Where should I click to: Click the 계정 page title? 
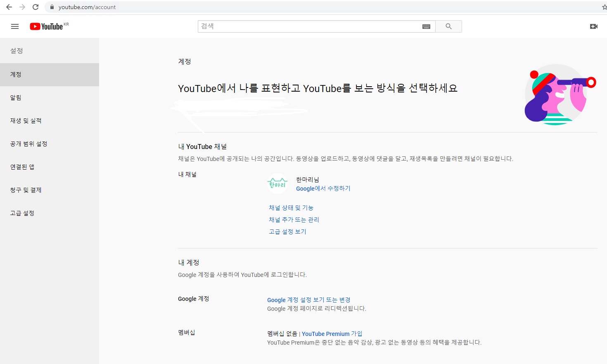(185, 61)
